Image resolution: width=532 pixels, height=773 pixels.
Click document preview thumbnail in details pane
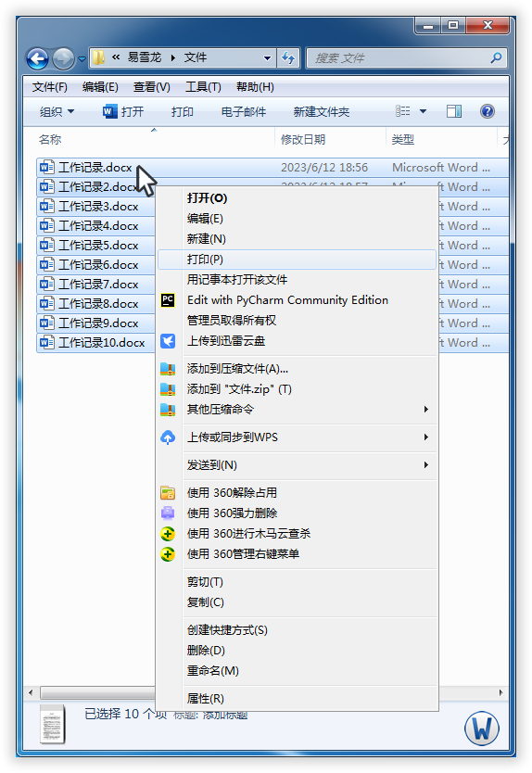click(52, 724)
